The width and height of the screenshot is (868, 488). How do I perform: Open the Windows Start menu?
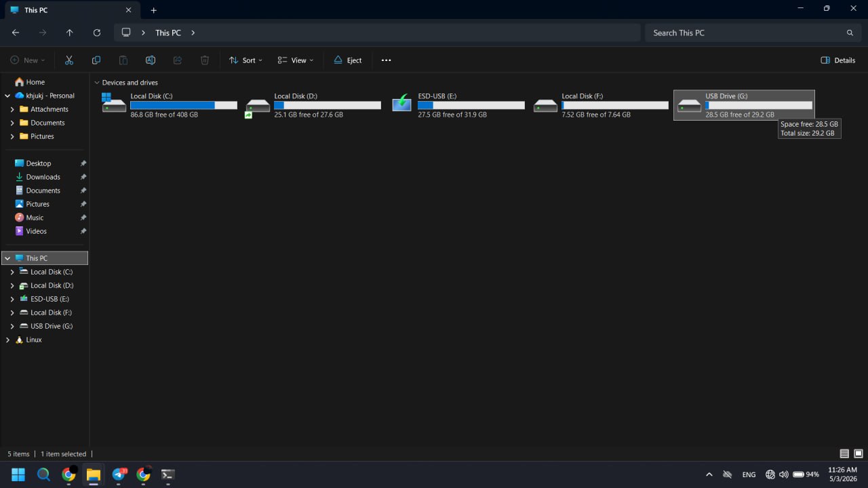pyautogui.click(x=18, y=474)
